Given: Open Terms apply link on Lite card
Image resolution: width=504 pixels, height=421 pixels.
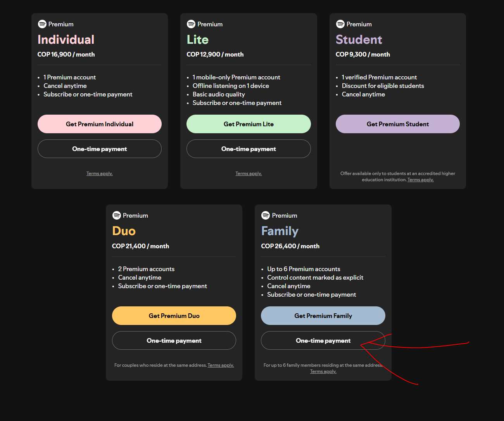Looking at the screenshot, I should (x=249, y=174).
